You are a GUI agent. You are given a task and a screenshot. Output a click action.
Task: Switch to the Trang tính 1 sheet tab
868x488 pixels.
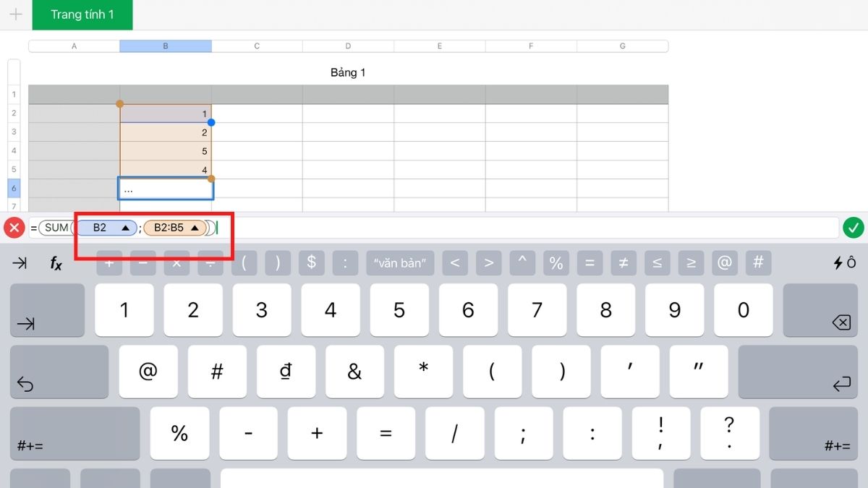(x=82, y=14)
